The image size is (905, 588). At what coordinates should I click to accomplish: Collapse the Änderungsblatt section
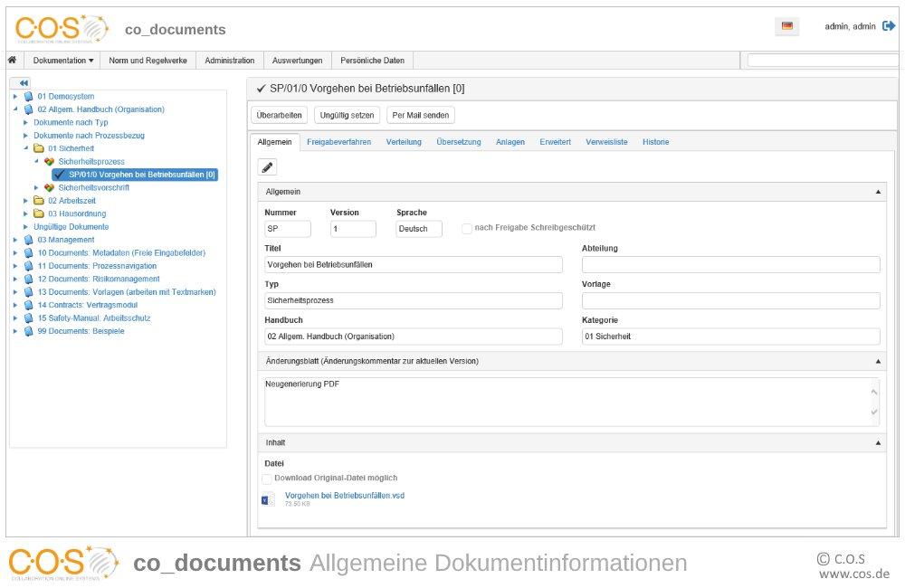pyautogui.click(x=878, y=361)
